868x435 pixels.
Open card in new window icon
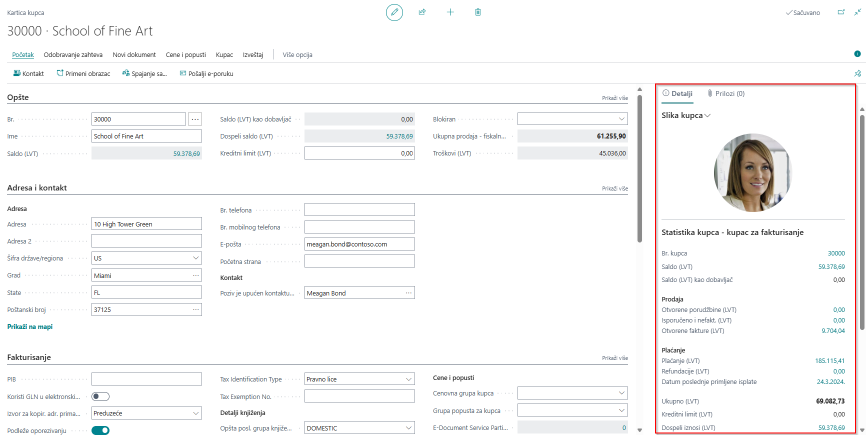pos(841,12)
